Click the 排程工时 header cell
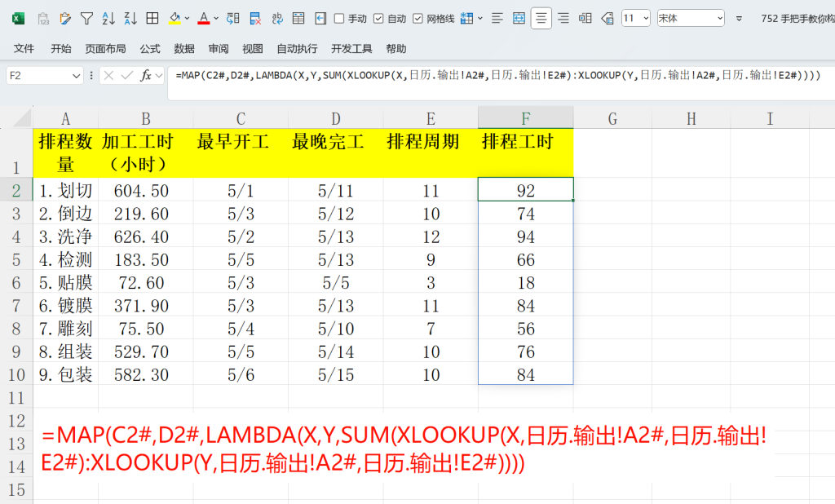This screenshot has height=504, width=835. pyautogui.click(x=526, y=153)
